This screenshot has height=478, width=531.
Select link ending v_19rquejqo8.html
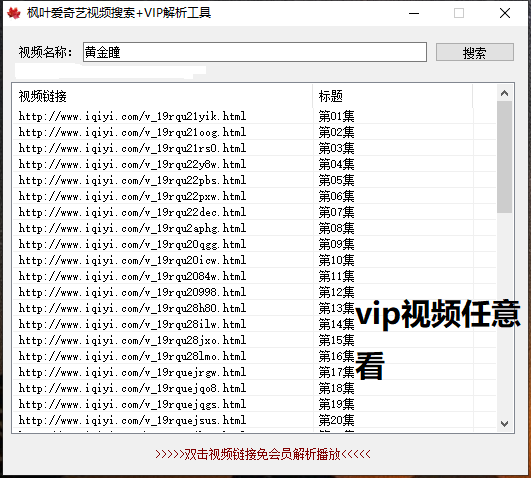click(132, 388)
